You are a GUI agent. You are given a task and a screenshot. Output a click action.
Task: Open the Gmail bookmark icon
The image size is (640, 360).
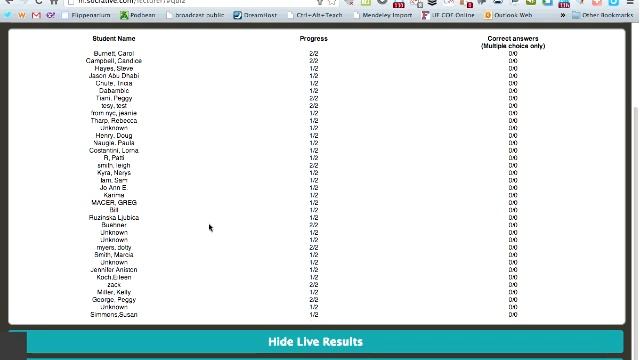tap(36, 15)
